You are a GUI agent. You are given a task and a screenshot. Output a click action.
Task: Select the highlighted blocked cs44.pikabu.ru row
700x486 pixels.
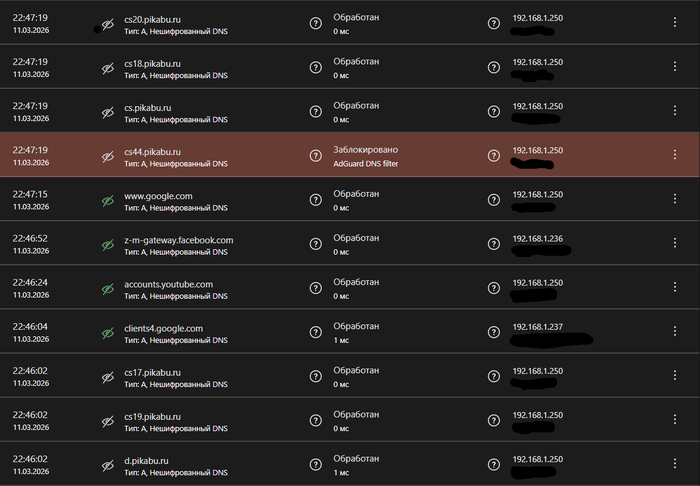(420, 155)
